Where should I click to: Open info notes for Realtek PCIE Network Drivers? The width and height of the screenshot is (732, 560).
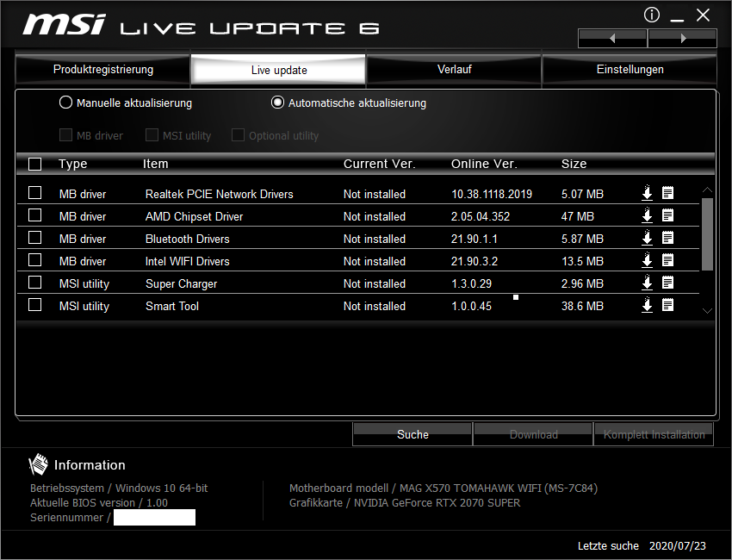667,193
